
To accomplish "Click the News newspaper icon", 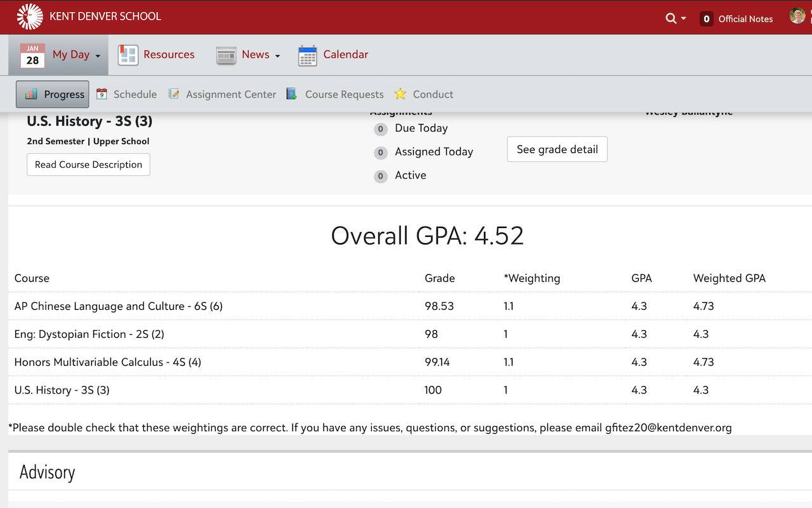I will tap(226, 56).
